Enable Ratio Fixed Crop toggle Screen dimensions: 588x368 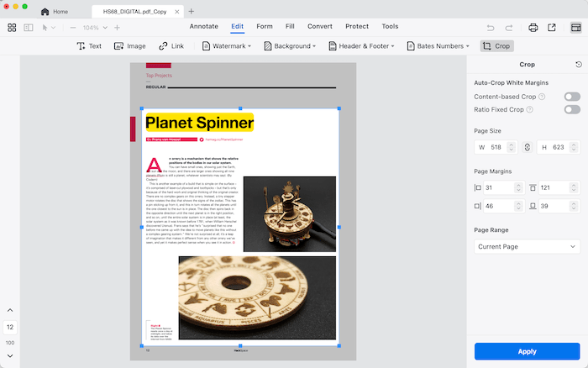(571, 109)
